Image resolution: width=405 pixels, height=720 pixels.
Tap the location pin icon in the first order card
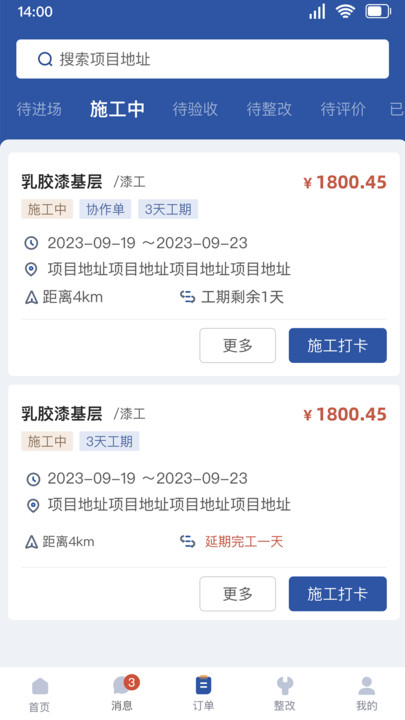pyautogui.click(x=31, y=270)
